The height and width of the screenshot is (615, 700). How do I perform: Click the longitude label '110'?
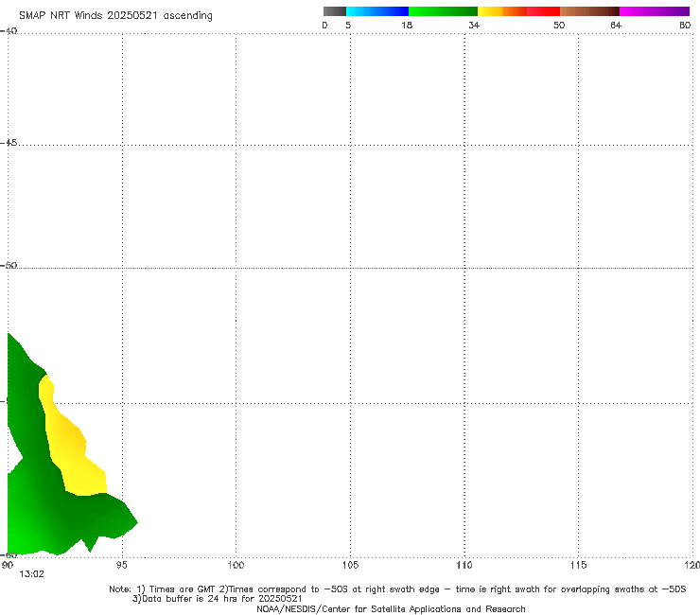(x=464, y=566)
